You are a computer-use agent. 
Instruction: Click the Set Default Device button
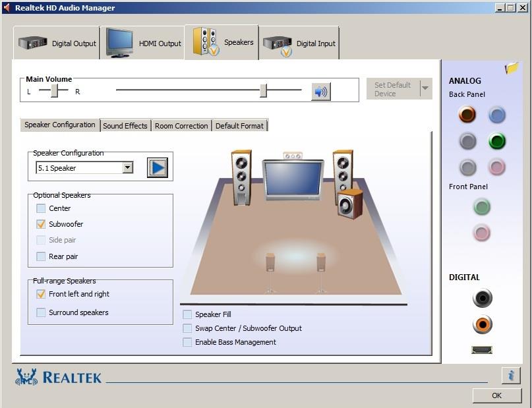tap(393, 89)
